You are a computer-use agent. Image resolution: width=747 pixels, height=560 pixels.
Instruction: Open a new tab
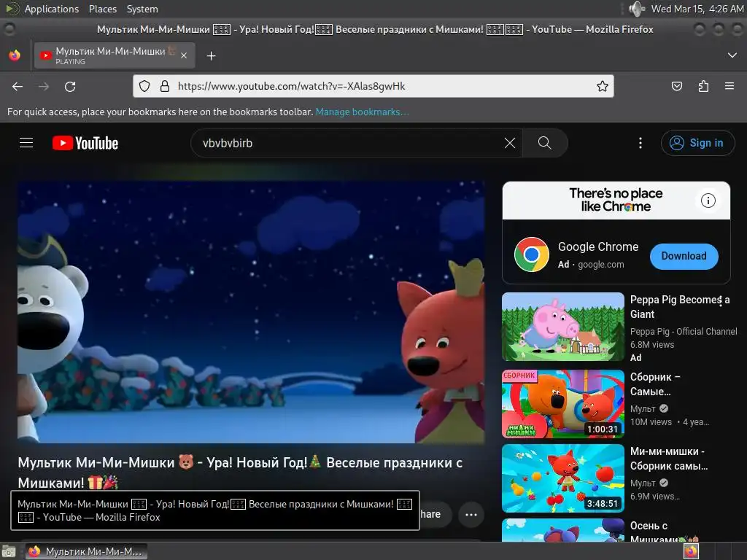coord(211,56)
